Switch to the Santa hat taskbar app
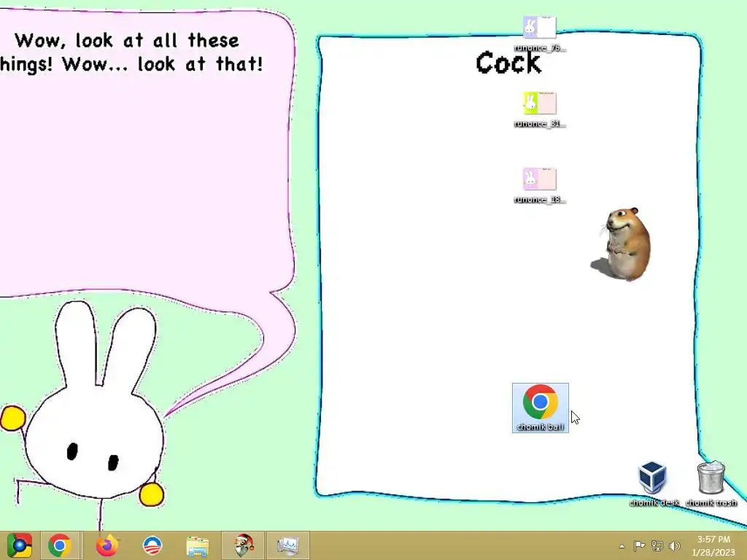Image resolution: width=747 pixels, height=560 pixels. click(x=243, y=545)
